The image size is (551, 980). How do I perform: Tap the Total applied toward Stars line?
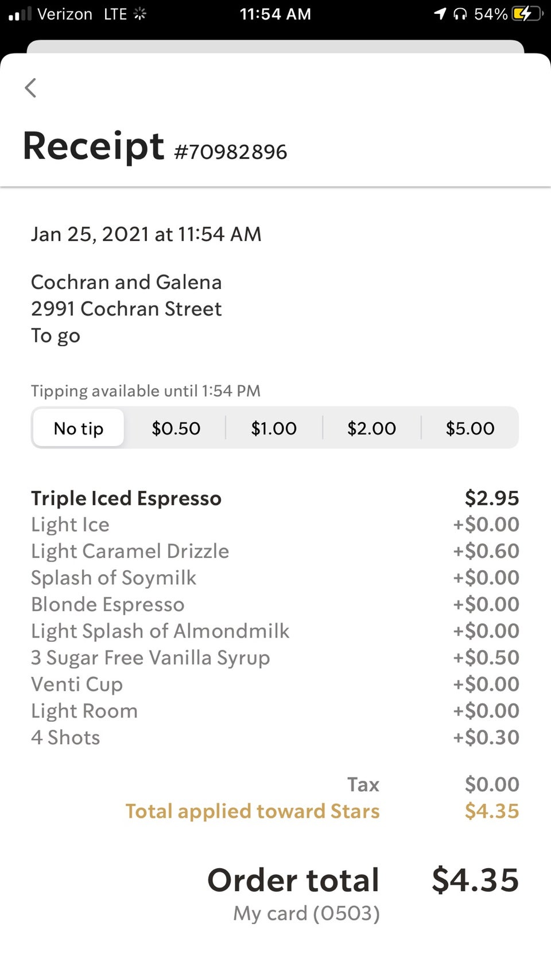(x=253, y=811)
